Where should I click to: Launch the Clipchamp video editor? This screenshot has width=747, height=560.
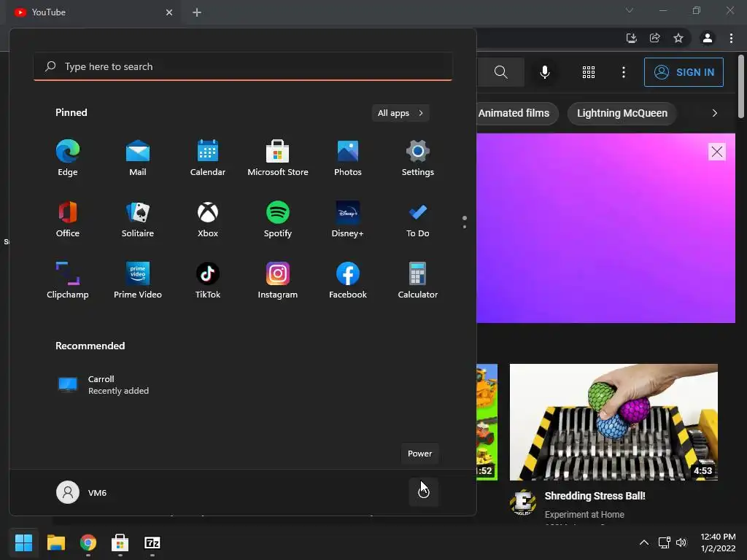coord(68,281)
